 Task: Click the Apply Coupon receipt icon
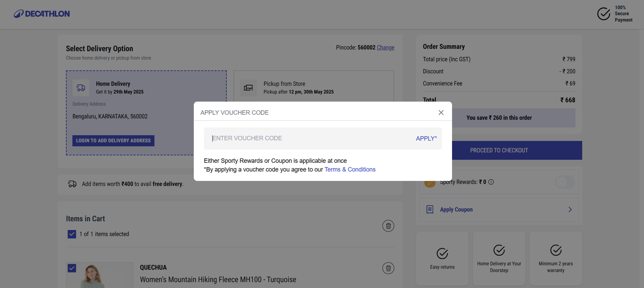point(430,210)
